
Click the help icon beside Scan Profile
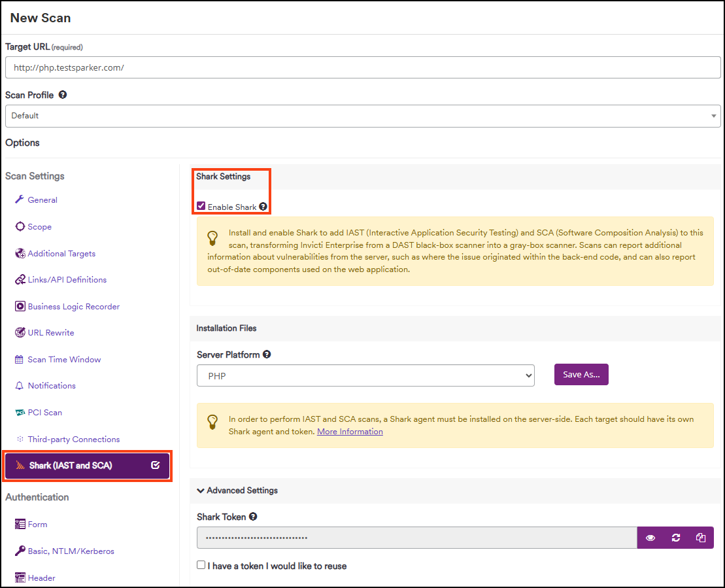(63, 95)
